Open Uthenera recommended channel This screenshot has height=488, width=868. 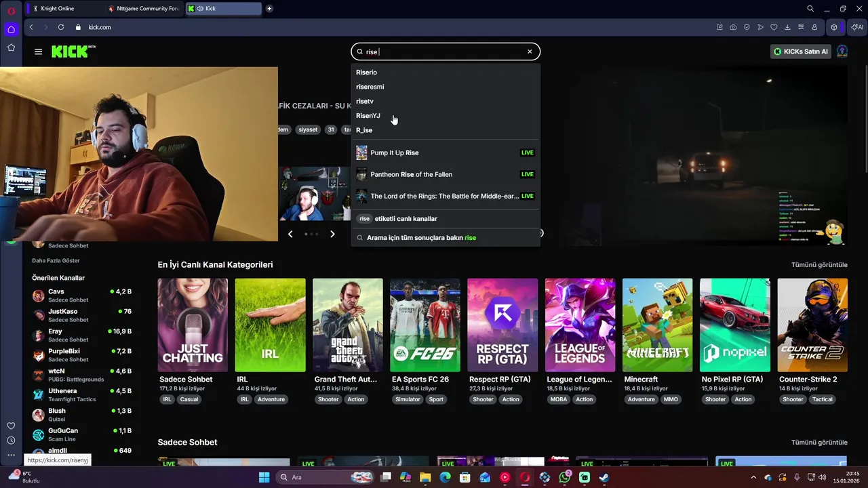pos(82,394)
